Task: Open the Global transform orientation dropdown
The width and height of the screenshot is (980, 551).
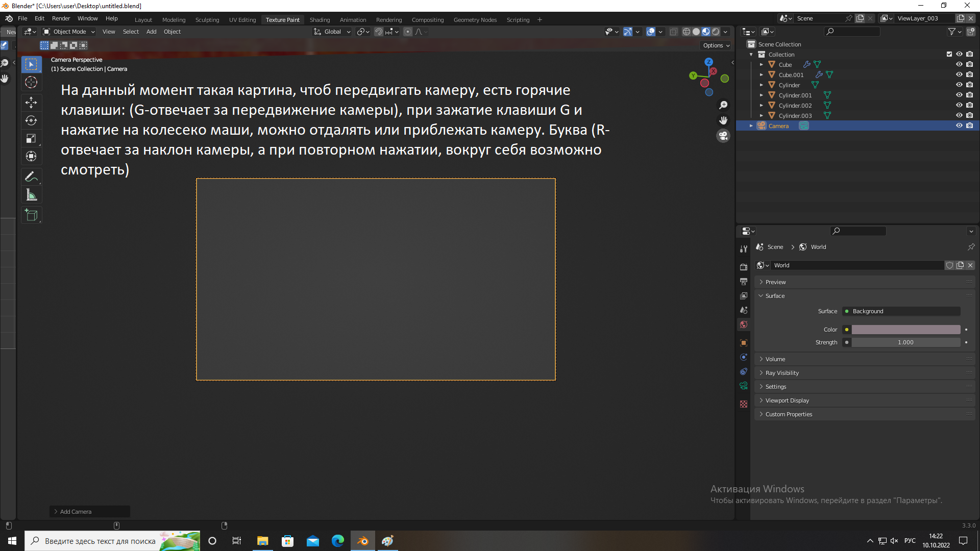Action: pos(332,32)
